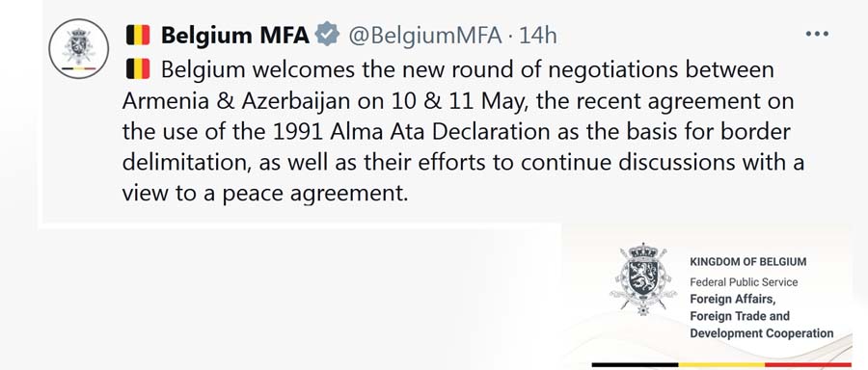The width and height of the screenshot is (868, 370).
Task: Open the Belgium MFA display name
Action: [235, 36]
